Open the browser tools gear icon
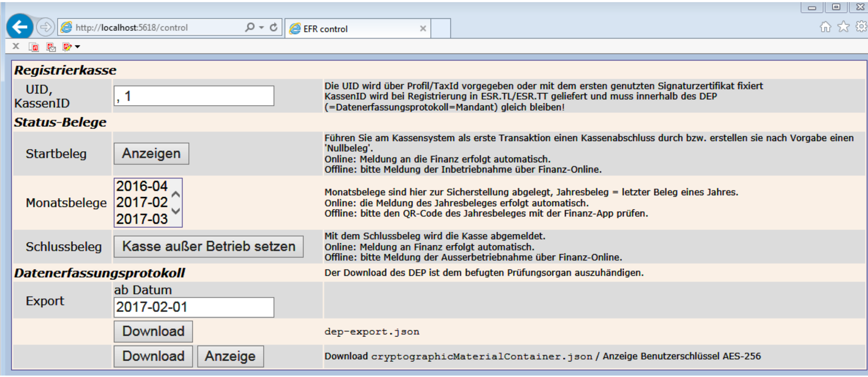The height and width of the screenshot is (377, 868). [x=862, y=27]
